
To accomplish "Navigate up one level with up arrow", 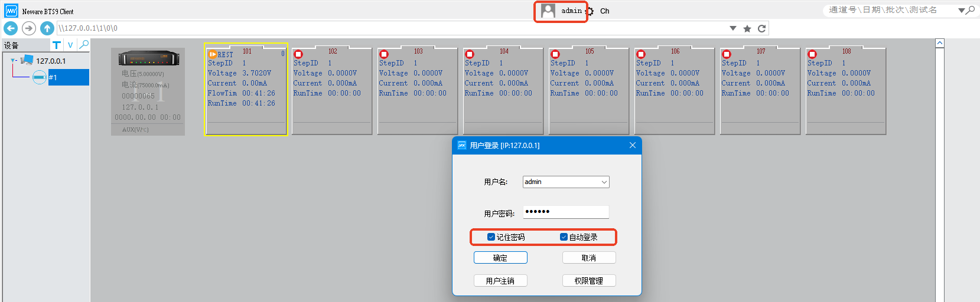I will (47, 28).
